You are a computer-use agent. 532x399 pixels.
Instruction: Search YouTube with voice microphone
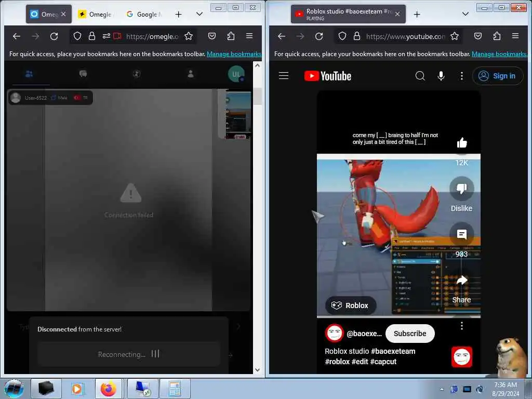(441, 76)
